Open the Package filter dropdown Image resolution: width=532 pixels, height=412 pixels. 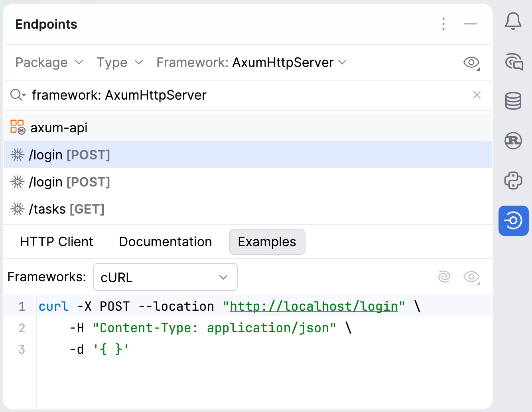[x=49, y=63]
